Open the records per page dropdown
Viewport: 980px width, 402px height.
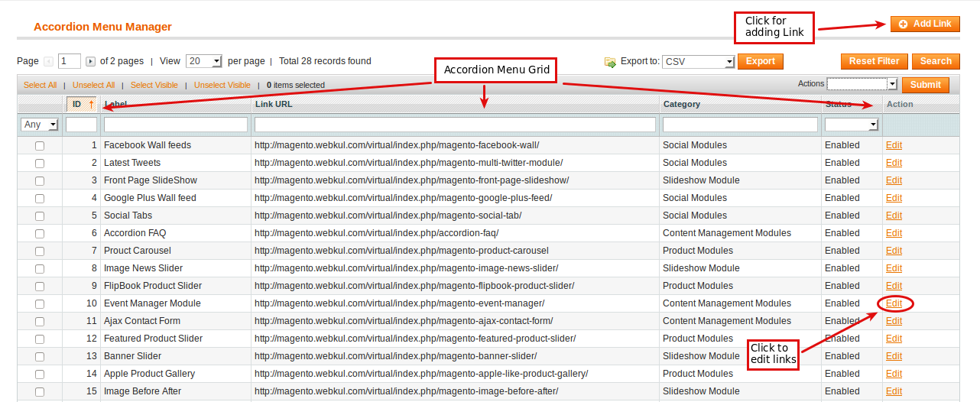click(204, 61)
